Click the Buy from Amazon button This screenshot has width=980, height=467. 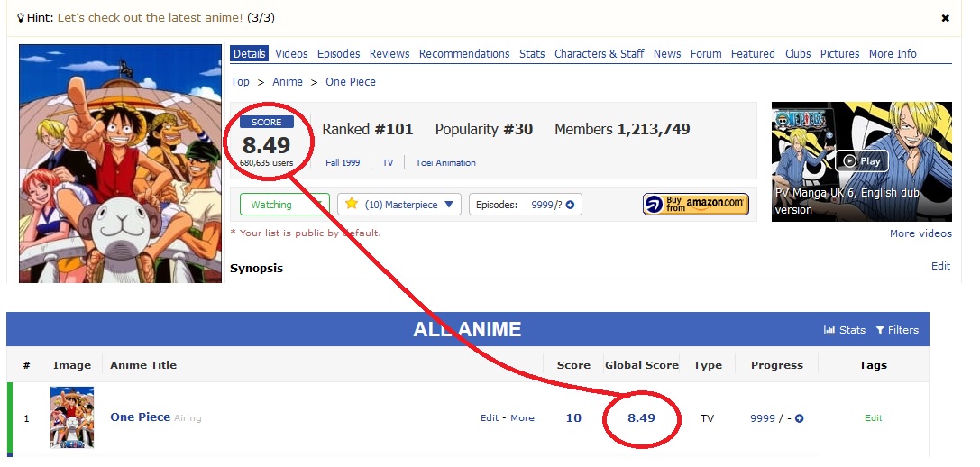click(x=696, y=205)
